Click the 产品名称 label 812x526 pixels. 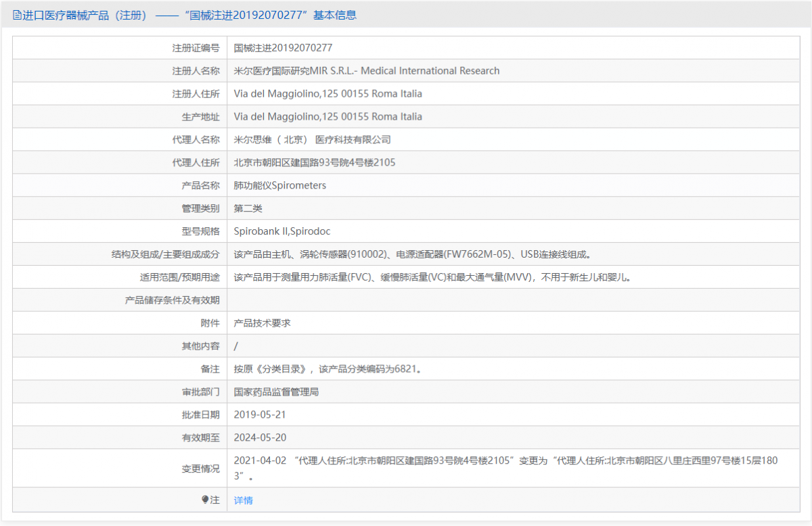point(201,186)
